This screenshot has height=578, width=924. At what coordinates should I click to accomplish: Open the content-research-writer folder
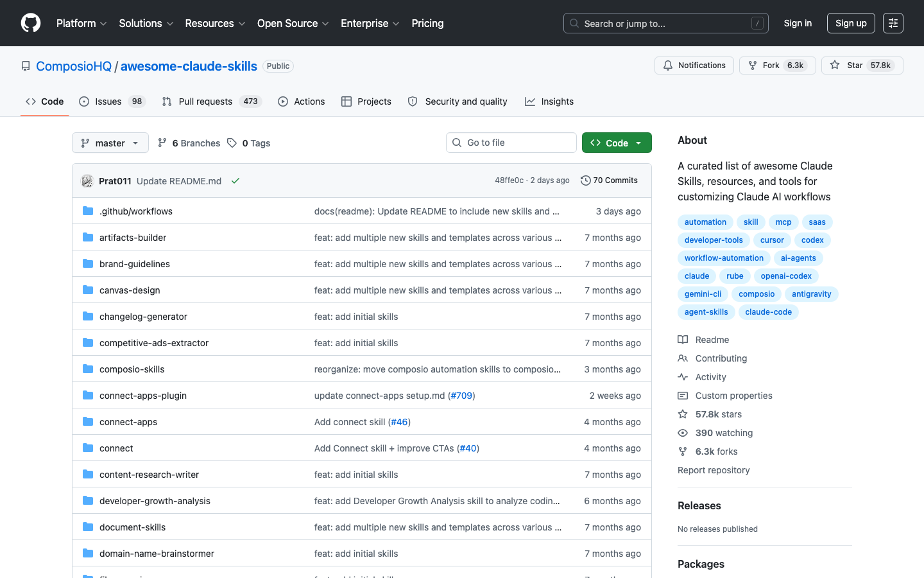149,475
